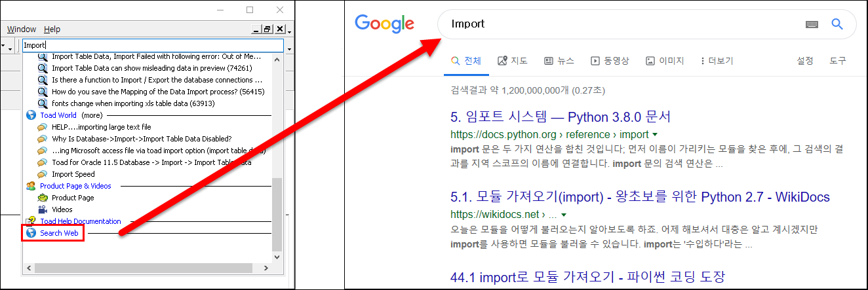Open the Product Page entry
The image size is (868, 290).
[73, 198]
